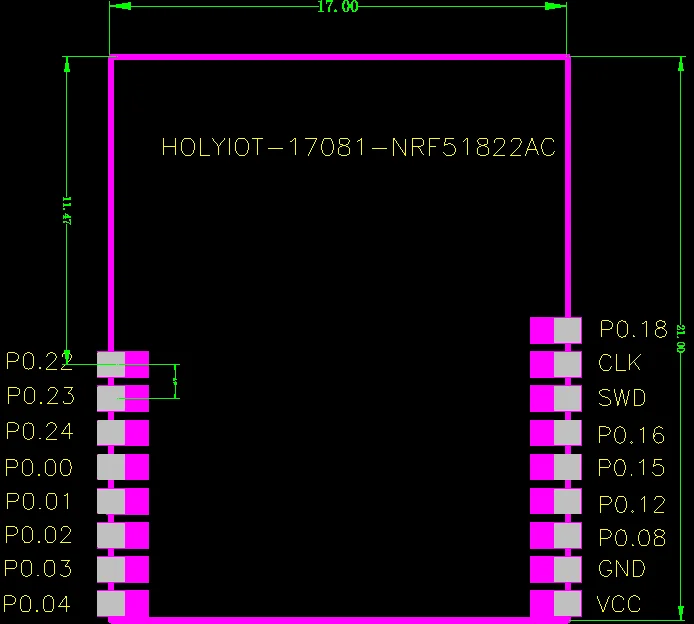Click the pad beside P0.12

556,501
